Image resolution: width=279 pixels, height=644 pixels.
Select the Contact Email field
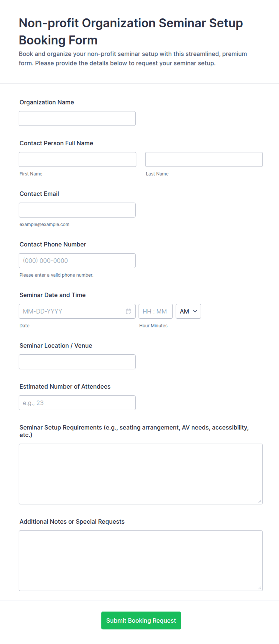click(x=77, y=210)
